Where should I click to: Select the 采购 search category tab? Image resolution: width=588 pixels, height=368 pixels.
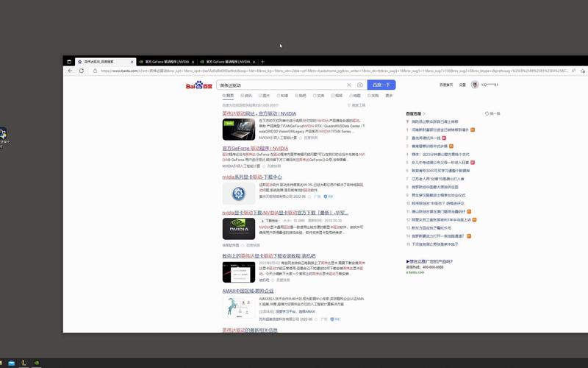373,96
